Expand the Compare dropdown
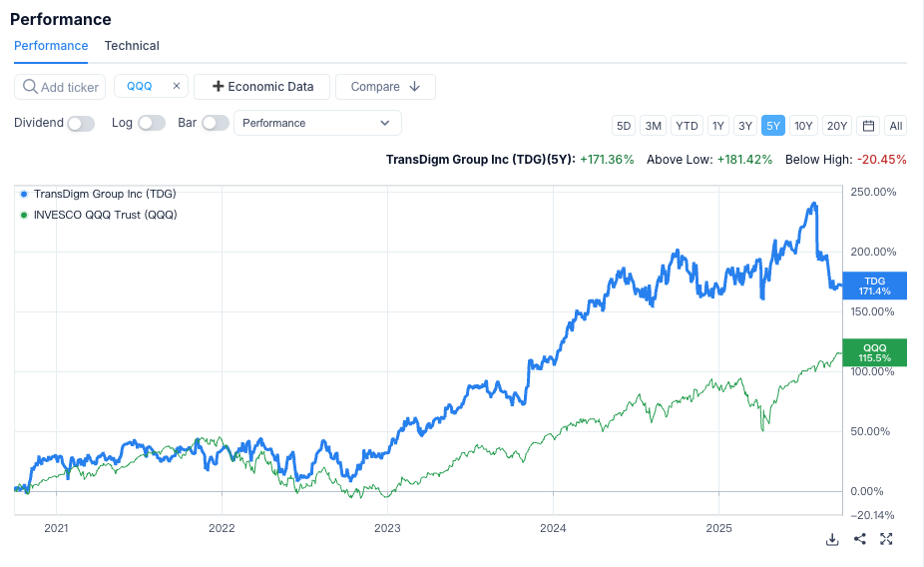Screen dimensions: 924x567 385,87
